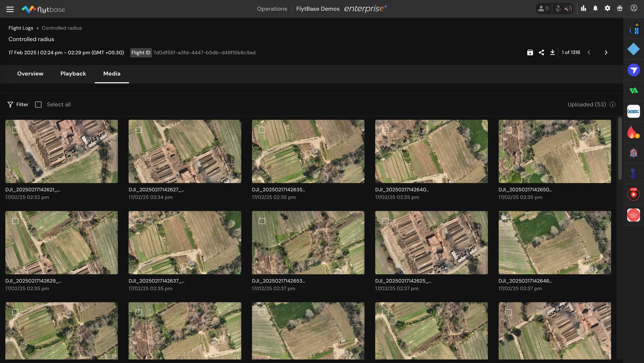This screenshot has width=644, height=363.
Task: Open the dark blue dotted app icon
Action: coord(634,173)
